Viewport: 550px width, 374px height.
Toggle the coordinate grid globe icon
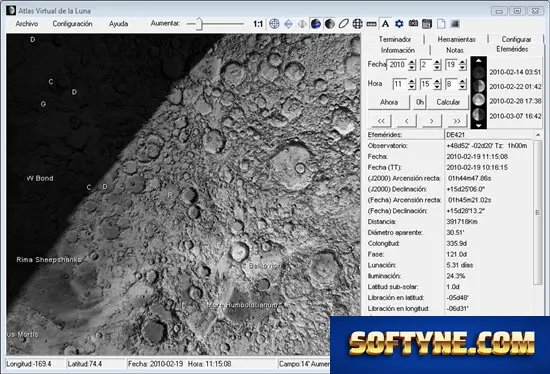(x=357, y=24)
